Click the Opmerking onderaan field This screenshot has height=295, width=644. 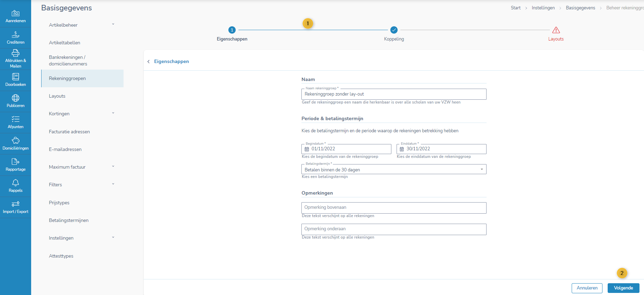394,229
